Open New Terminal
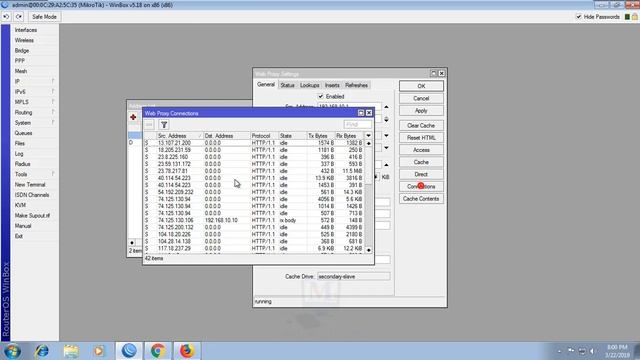The width and height of the screenshot is (640, 360). coord(30,184)
